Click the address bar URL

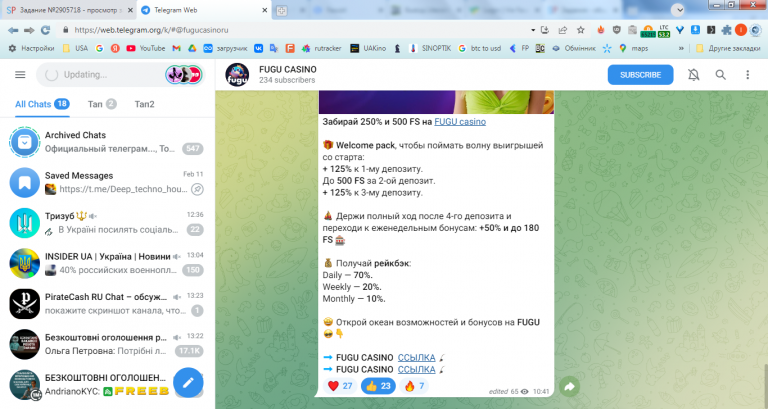(151, 30)
